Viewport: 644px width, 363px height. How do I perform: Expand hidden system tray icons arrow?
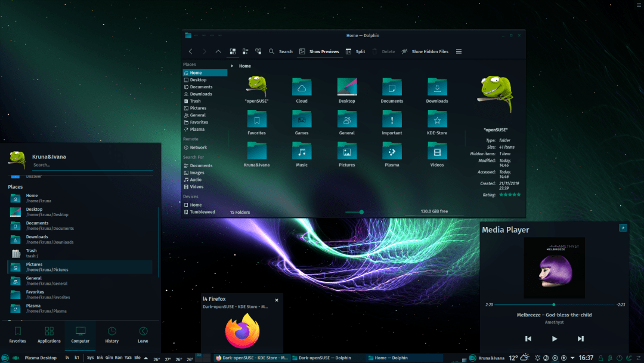click(x=572, y=358)
